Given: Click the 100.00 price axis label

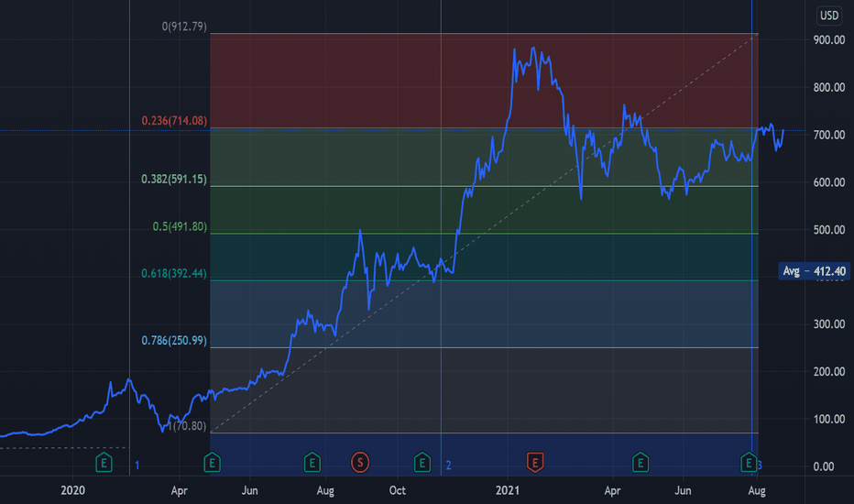Looking at the screenshot, I should tap(829, 419).
